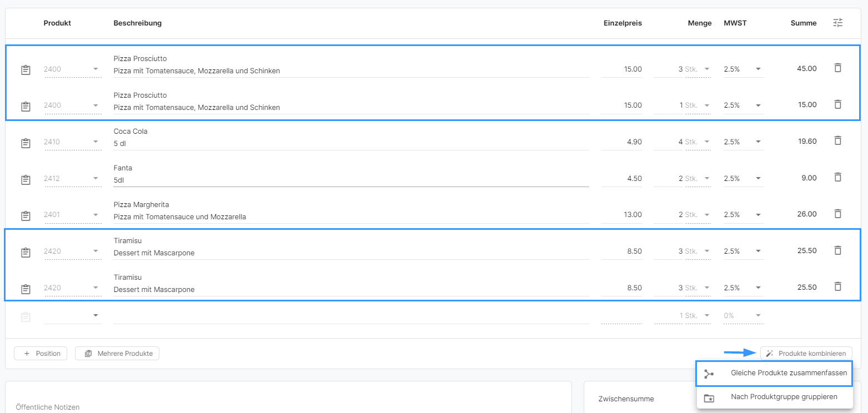The width and height of the screenshot is (868, 413).
Task: Open column settings icon in table header
Action: click(x=837, y=23)
